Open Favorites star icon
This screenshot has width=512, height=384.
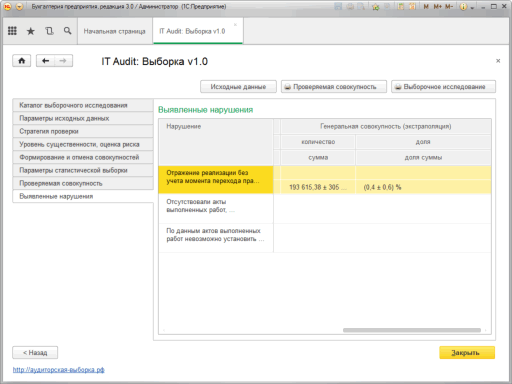click(31, 31)
